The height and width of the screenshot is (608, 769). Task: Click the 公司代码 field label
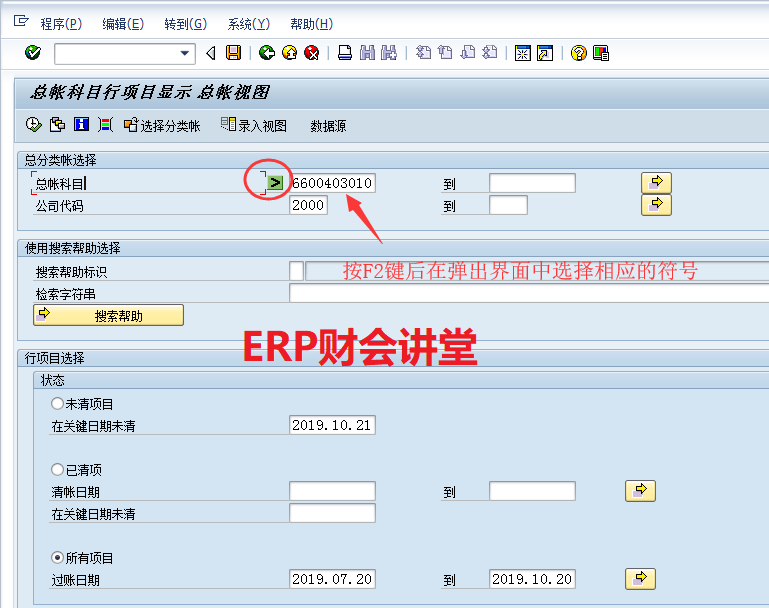[59, 206]
